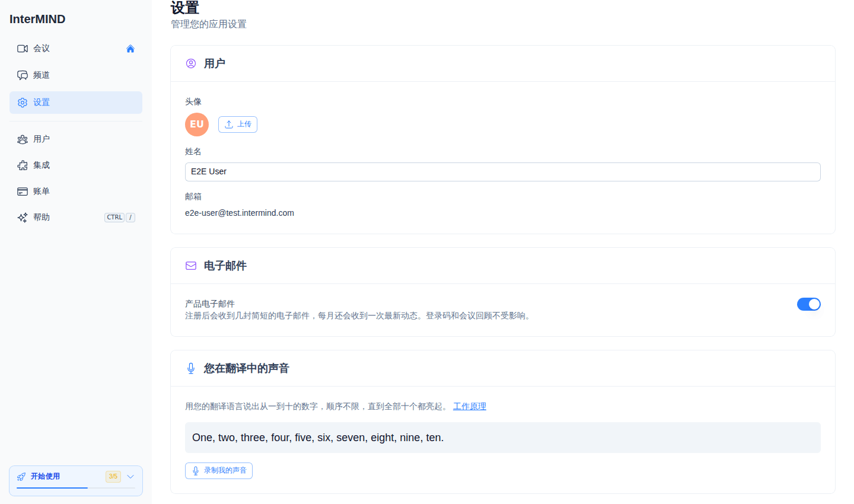The width and height of the screenshot is (854, 504).
Task: Open the 工作原理 link
Action: pos(470,406)
